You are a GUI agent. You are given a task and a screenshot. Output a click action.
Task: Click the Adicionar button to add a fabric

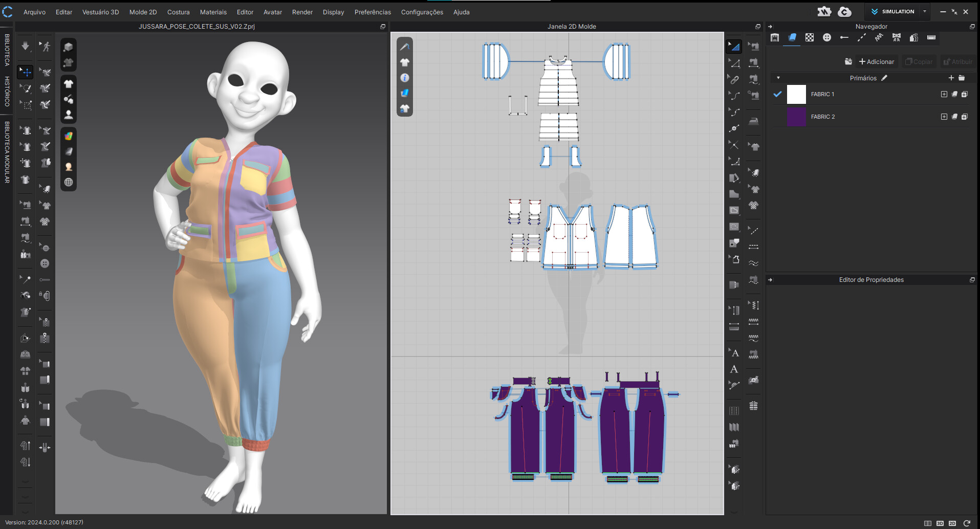(877, 61)
